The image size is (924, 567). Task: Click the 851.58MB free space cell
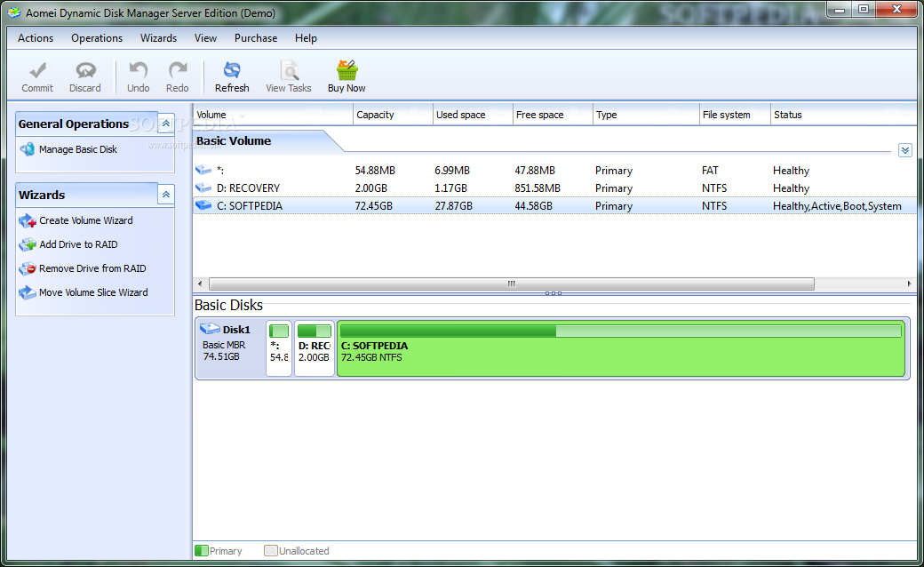click(538, 188)
